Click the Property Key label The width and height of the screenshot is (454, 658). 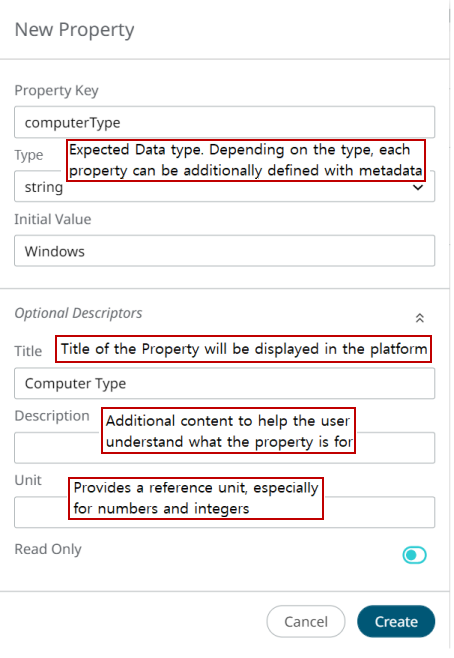(x=57, y=91)
